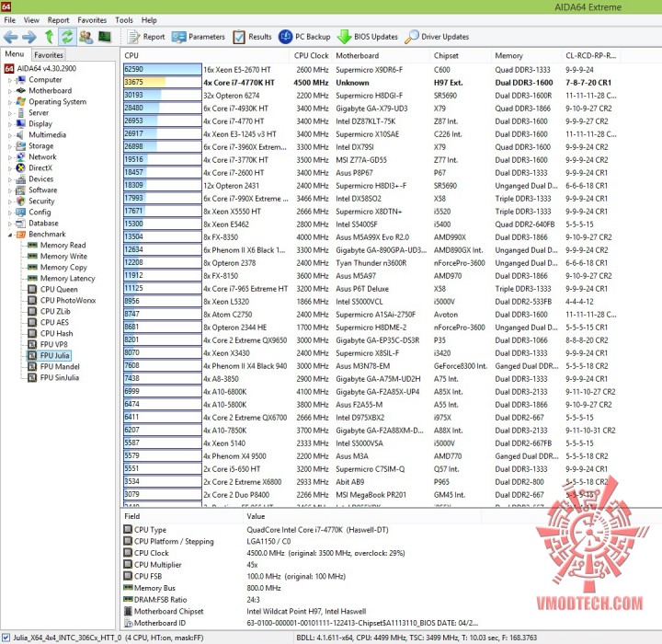Select Memory Read benchmark icon
Image resolution: width=662 pixels, height=644 pixels.
(32, 245)
